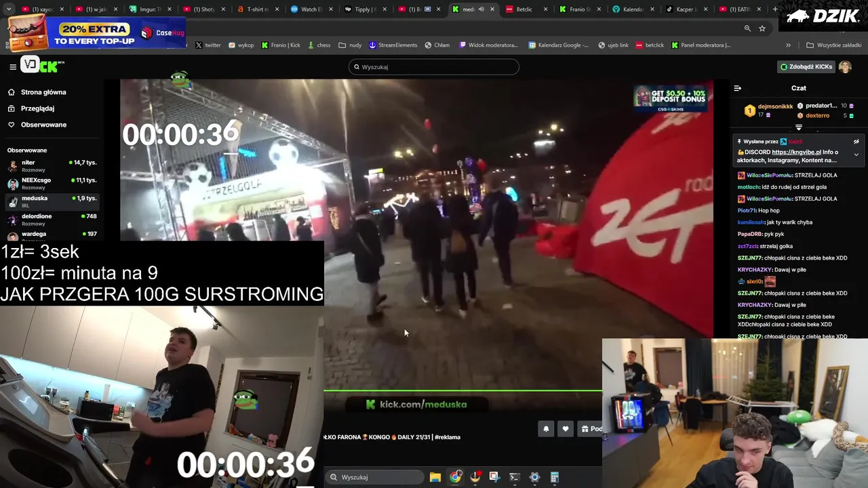
Task: Click the browser zoom magnifier icon
Action: 747,28
